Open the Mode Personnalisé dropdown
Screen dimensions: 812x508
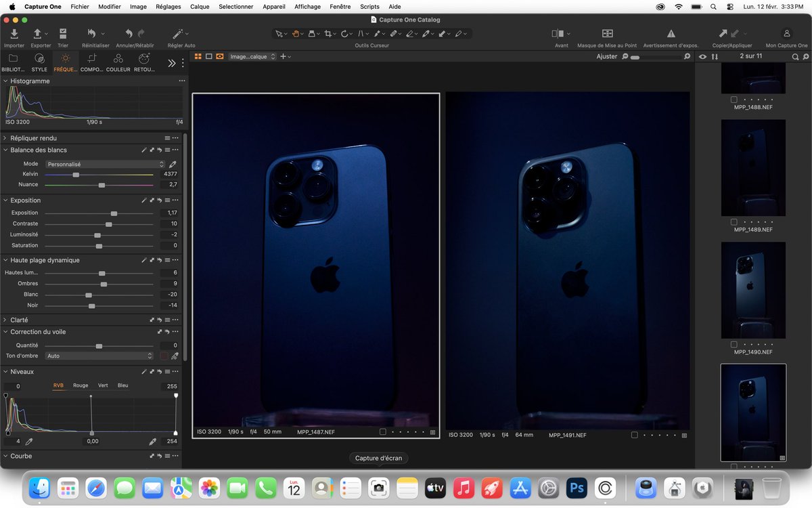(x=105, y=164)
